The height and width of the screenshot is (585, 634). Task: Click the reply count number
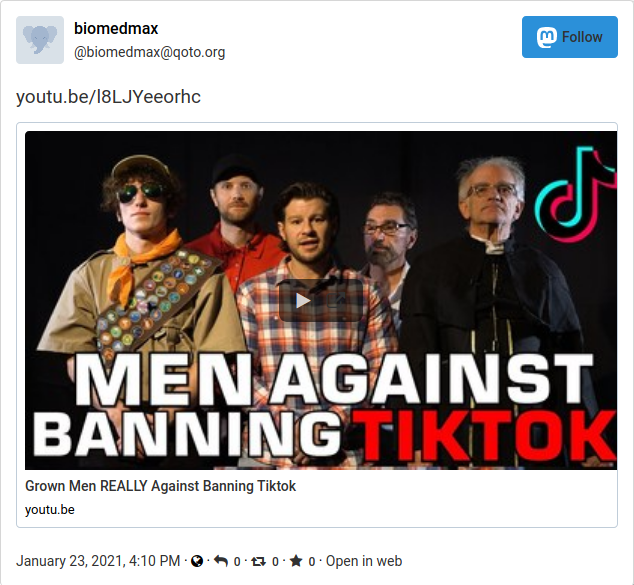(237, 562)
